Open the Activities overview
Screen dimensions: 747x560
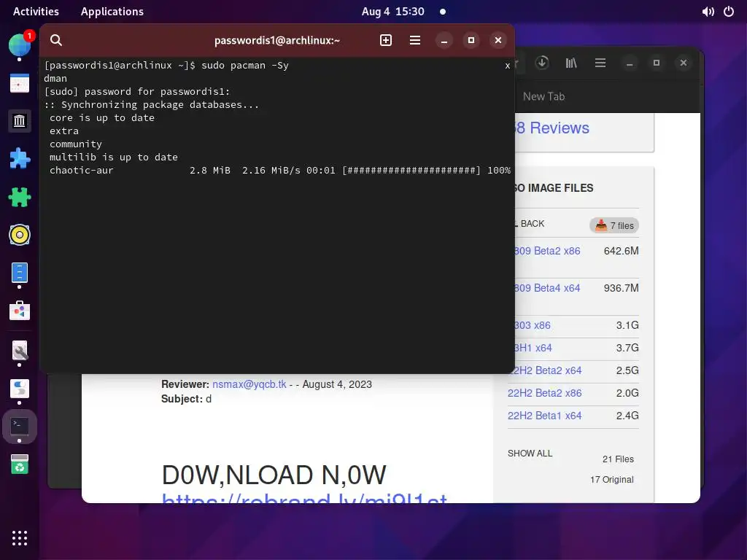pyautogui.click(x=36, y=12)
